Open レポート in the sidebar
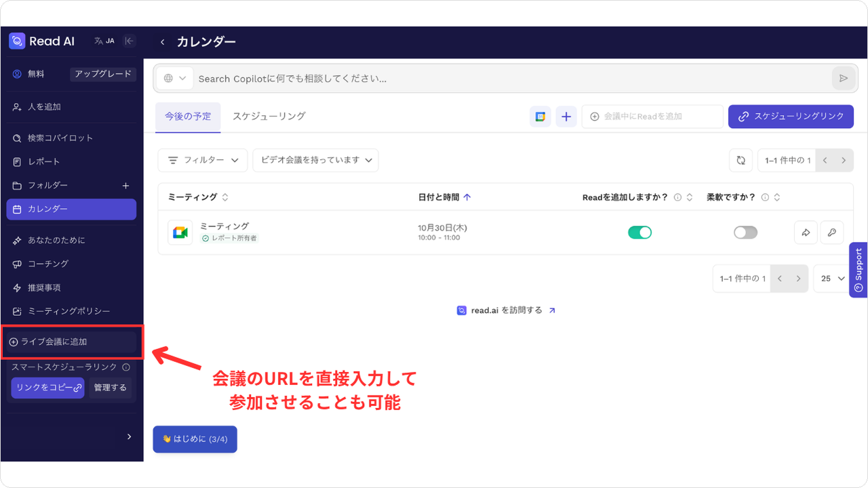 [x=71, y=162]
